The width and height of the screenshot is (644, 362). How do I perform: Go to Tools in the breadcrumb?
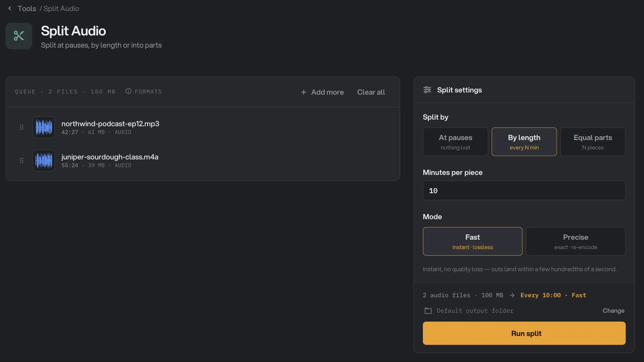coord(27,9)
